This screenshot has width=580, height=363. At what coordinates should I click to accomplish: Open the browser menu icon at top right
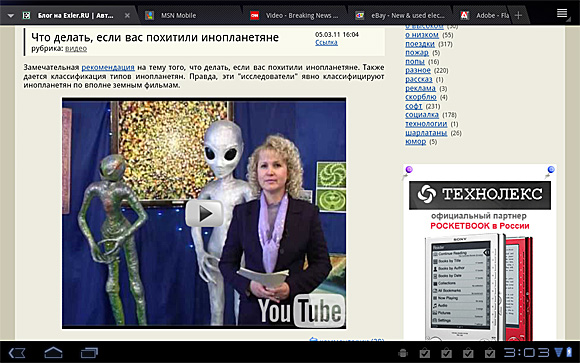point(562,13)
